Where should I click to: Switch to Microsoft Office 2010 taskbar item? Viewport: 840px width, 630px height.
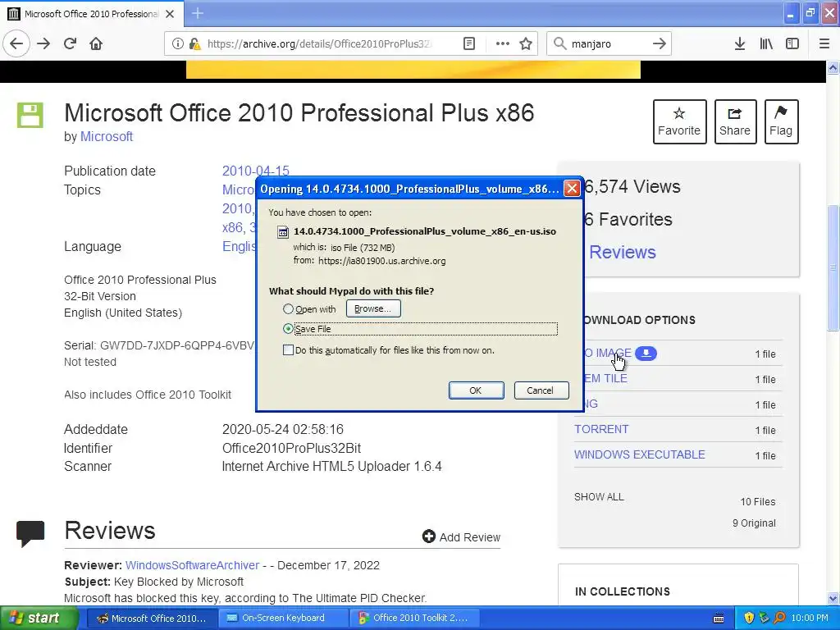point(152,619)
